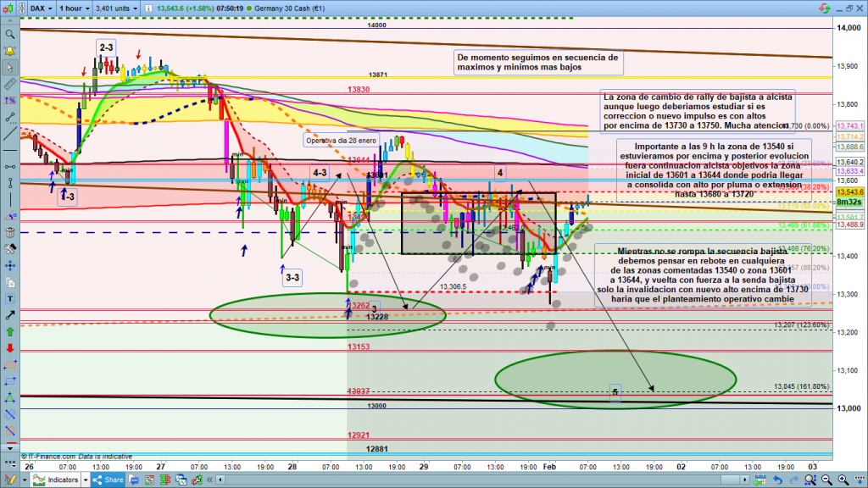Image resolution: width=868 pixels, height=488 pixels.
Task: Expand the dropdown arrow beside Indicators
Action: click(x=84, y=480)
